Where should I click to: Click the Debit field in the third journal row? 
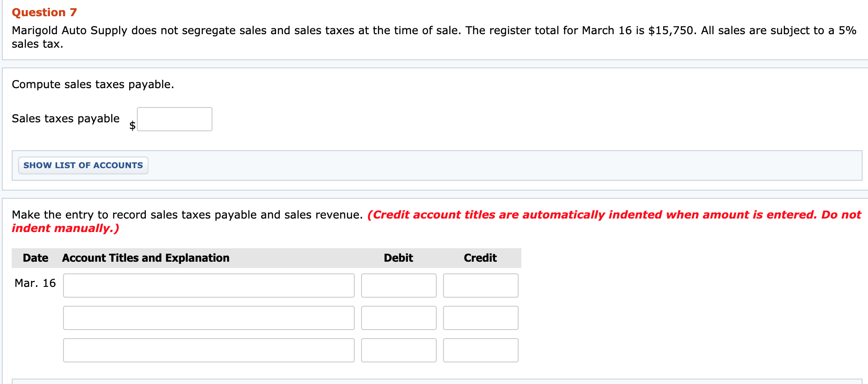398,350
